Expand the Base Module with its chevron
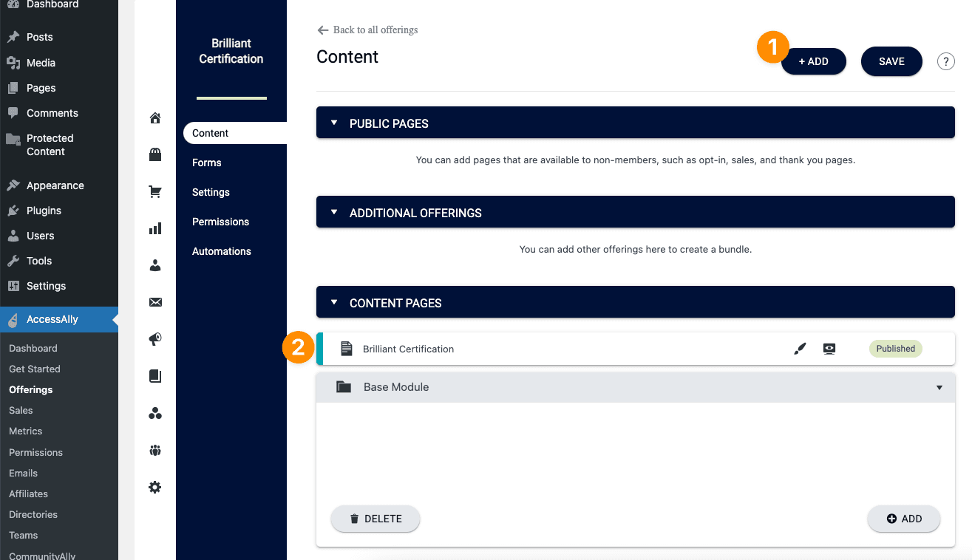The image size is (972, 560). tap(939, 386)
